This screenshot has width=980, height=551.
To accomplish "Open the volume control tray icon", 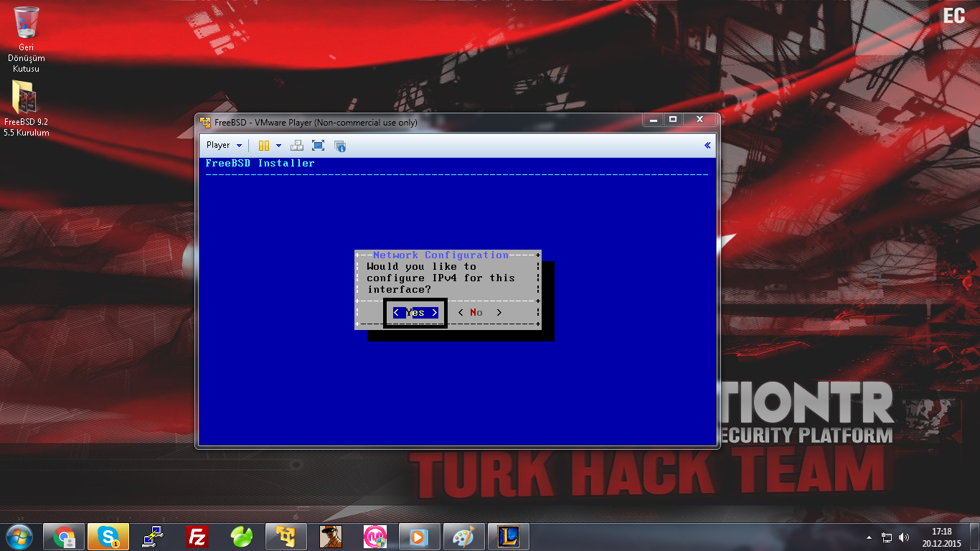I will (x=904, y=537).
